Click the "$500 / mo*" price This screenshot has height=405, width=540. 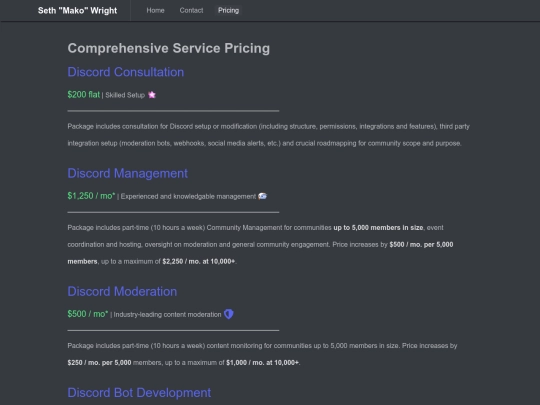(88, 314)
